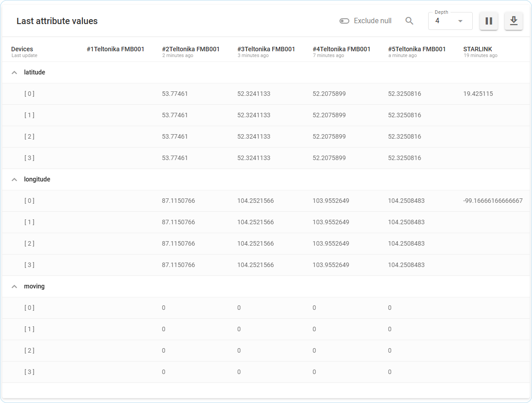Click the search magnifier icon
This screenshot has width=532, height=403.
point(409,21)
